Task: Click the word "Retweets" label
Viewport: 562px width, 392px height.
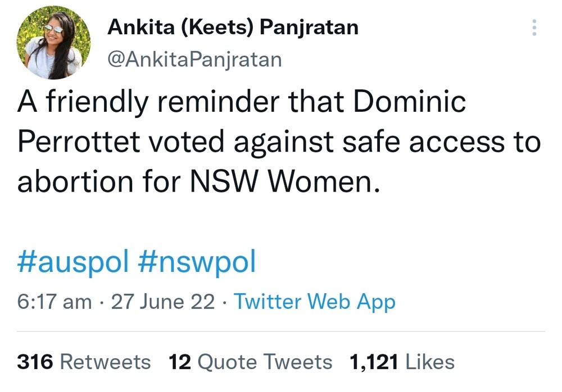Action: (x=105, y=362)
